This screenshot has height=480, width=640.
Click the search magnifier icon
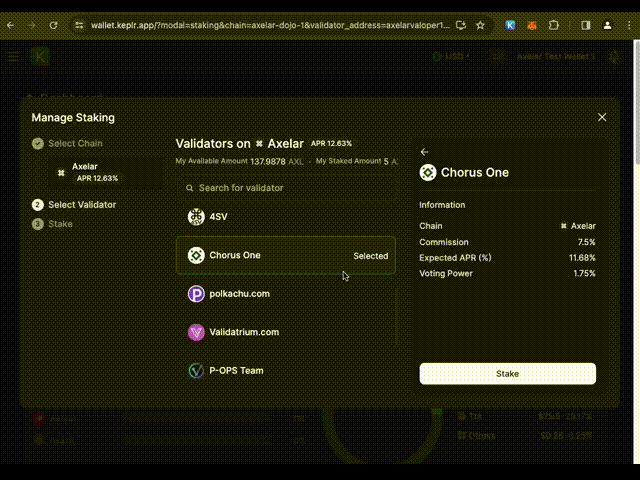(x=189, y=188)
